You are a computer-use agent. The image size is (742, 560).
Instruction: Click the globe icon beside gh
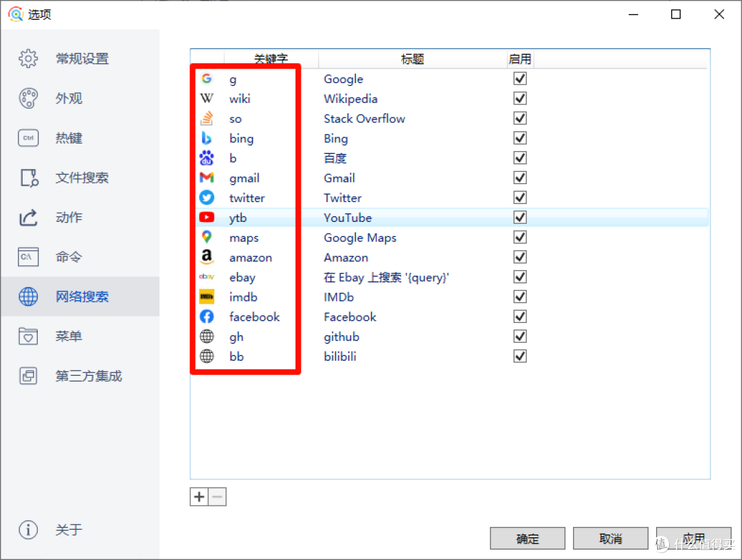click(x=207, y=337)
